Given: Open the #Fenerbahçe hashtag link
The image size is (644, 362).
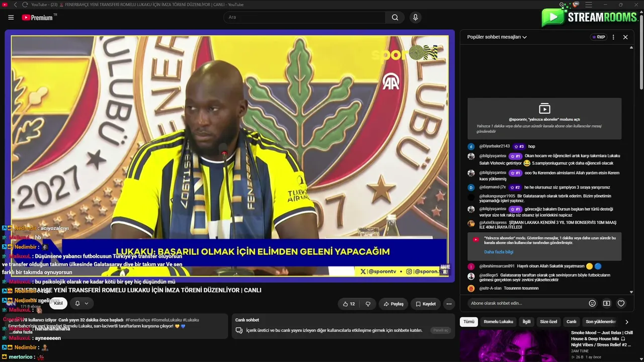Looking at the screenshot, I should [x=138, y=320].
